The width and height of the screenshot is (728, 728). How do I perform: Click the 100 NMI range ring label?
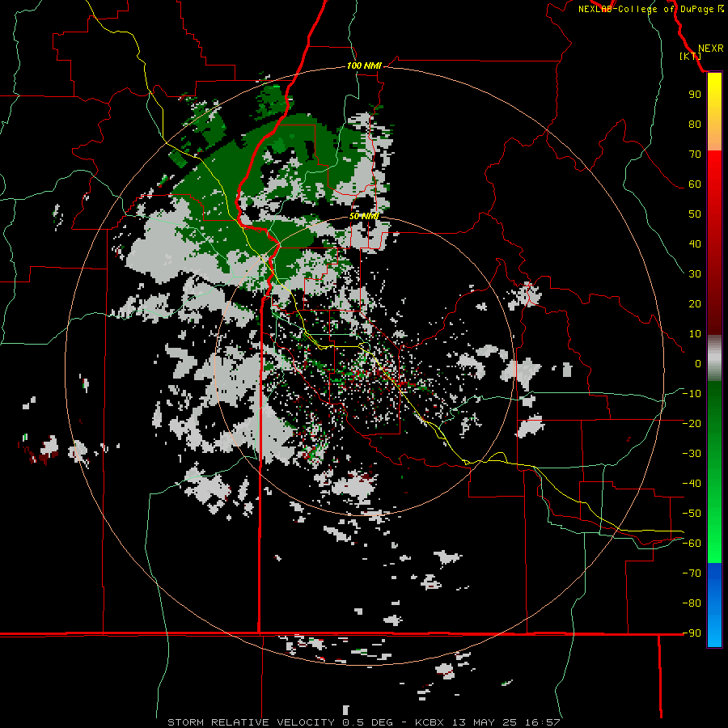(364, 66)
